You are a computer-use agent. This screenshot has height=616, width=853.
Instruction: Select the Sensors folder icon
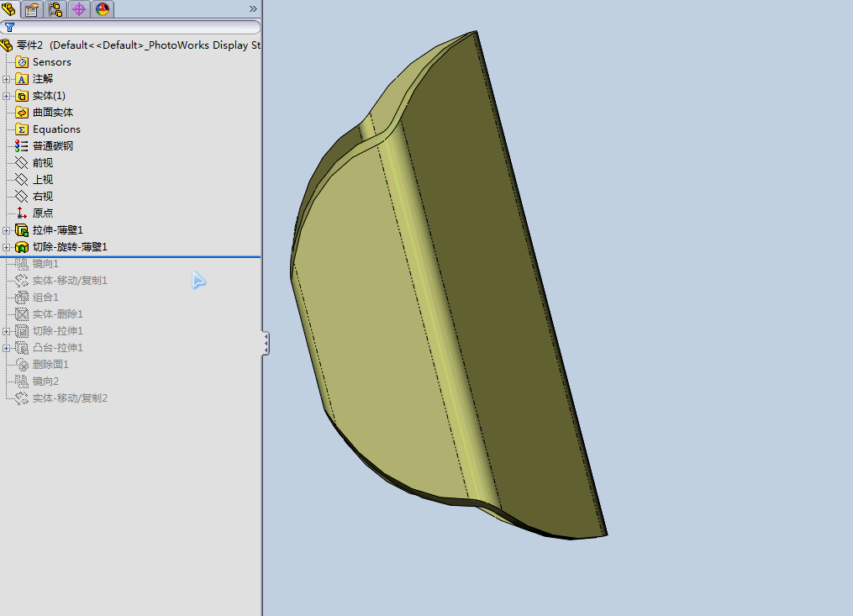click(22, 62)
